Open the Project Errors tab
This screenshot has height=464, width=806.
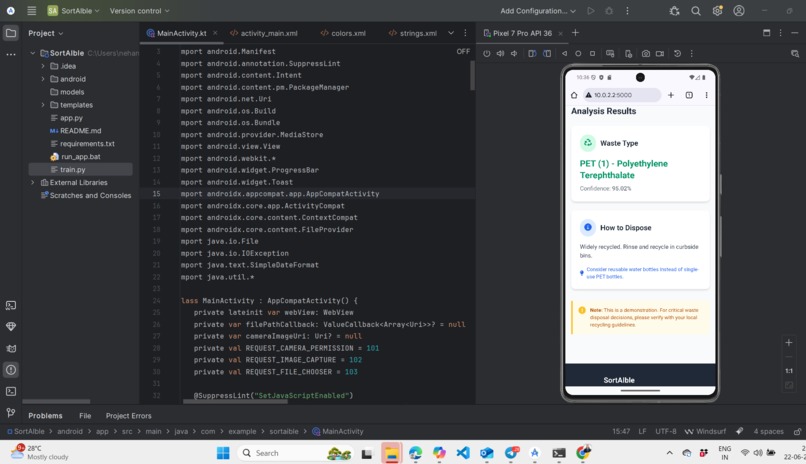click(x=129, y=416)
